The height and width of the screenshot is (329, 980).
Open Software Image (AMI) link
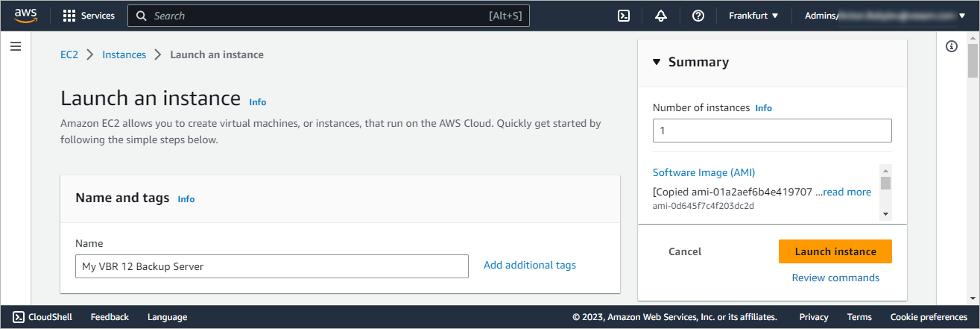tap(704, 172)
